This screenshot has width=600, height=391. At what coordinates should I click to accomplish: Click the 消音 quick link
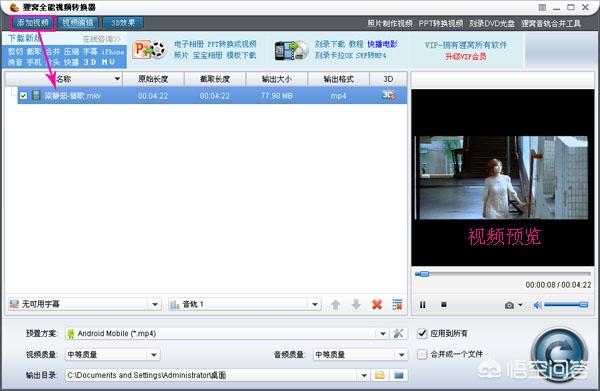tap(15, 62)
